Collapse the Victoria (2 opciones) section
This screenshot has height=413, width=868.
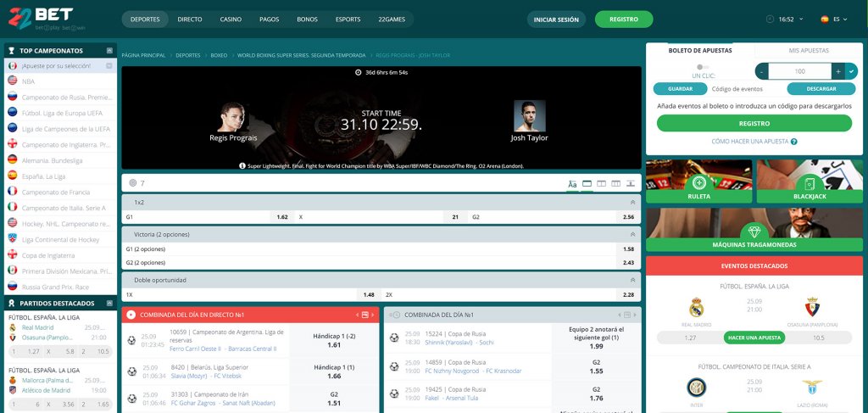pyautogui.click(x=632, y=234)
